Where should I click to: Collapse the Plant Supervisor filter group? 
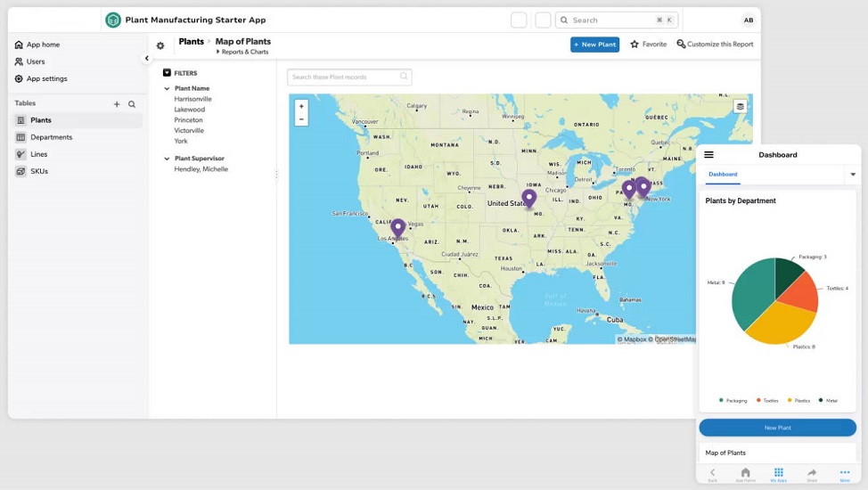167,159
